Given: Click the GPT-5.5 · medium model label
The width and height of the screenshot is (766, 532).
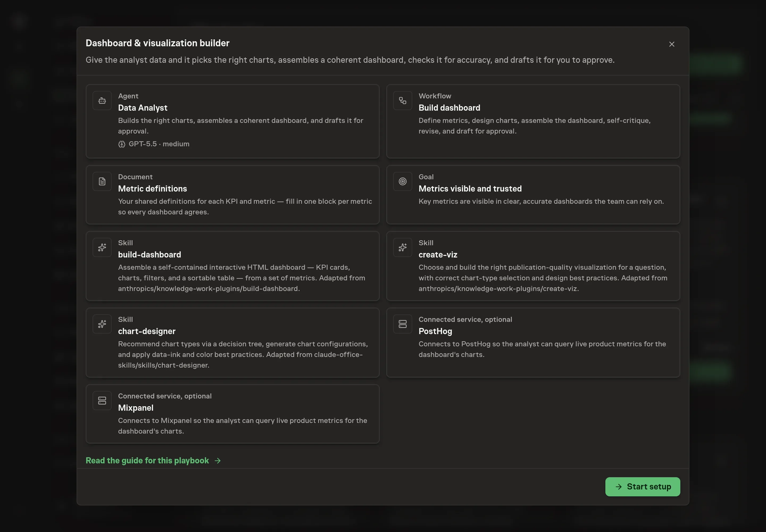Looking at the screenshot, I should [159, 144].
